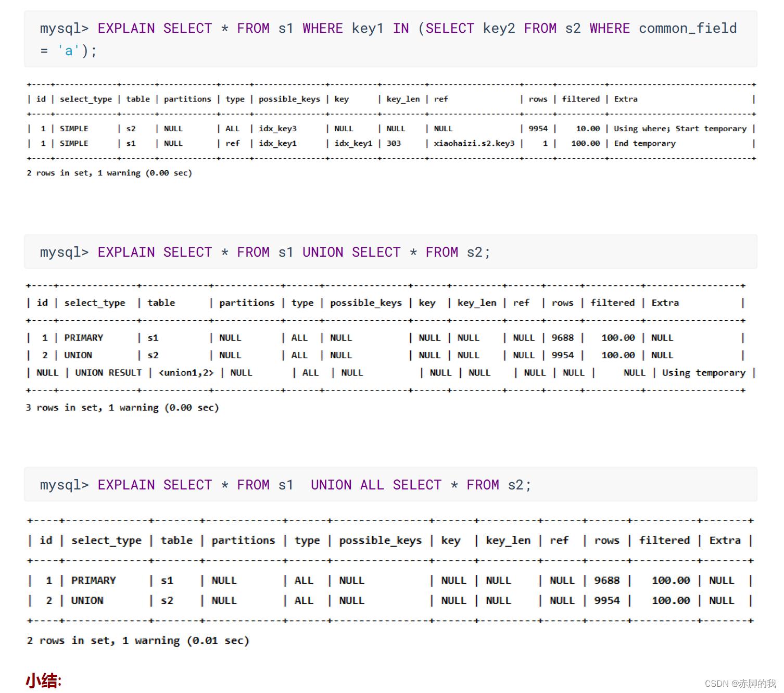The width and height of the screenshot is (784, 693).
Task: Click "PRIMARY" in the table containing UNION RESULT
Action: click(84, 338)
